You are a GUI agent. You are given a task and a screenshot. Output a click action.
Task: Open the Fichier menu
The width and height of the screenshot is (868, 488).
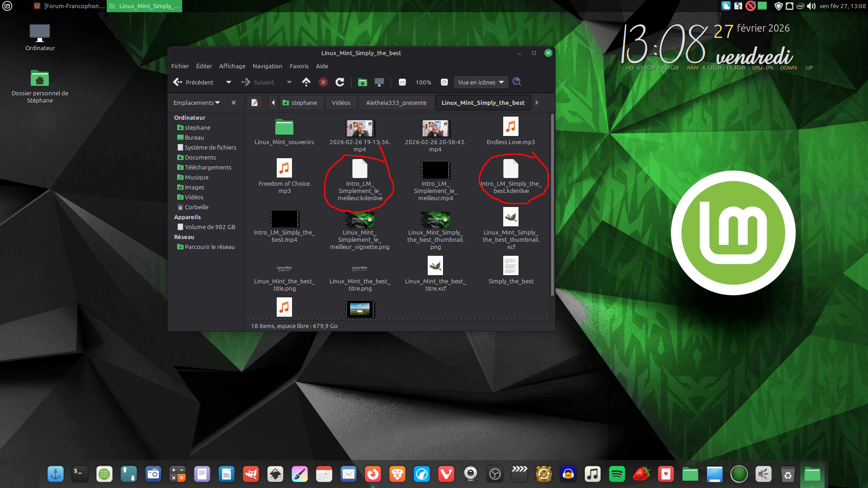[180, 66]
